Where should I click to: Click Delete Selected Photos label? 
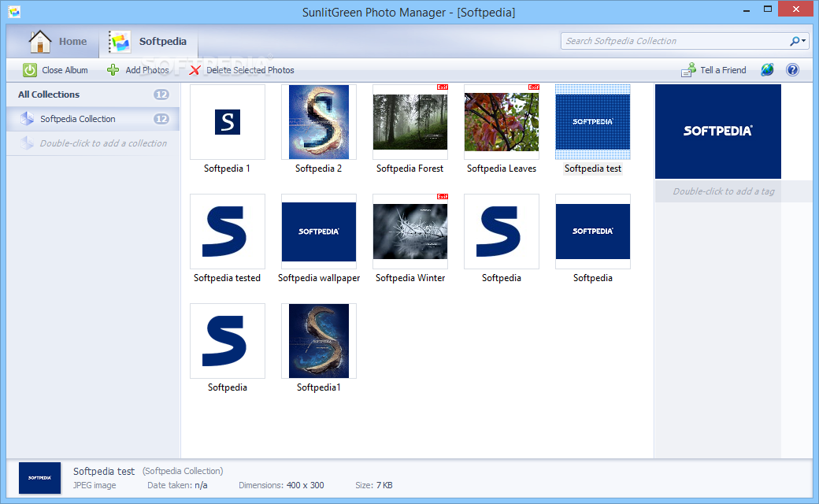[x=250, y=70]
